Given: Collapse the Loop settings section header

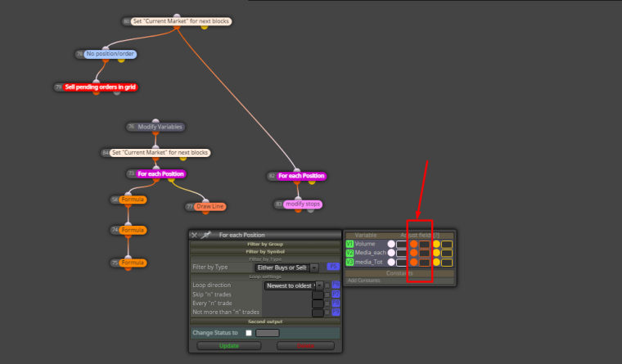Looking at the screenshot, I should coord(265,276).
